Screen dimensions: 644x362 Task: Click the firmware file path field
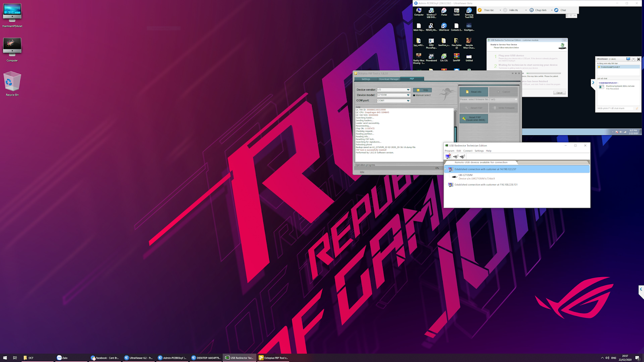(x=487, y=100)
